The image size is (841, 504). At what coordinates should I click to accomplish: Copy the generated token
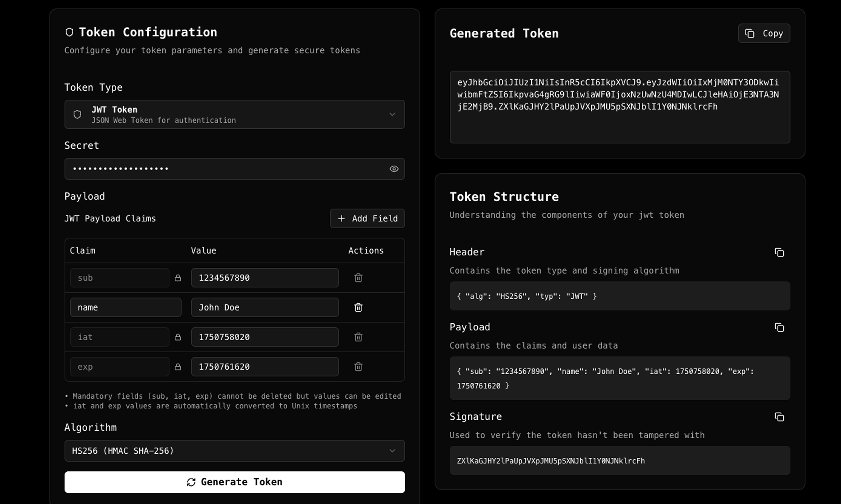[x=764, y=33]
